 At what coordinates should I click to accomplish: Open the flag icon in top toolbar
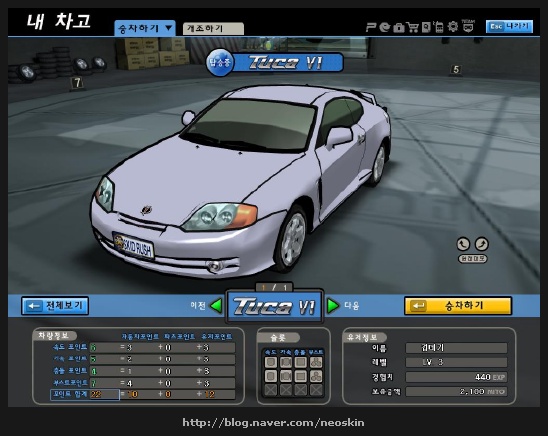[371, 27]
